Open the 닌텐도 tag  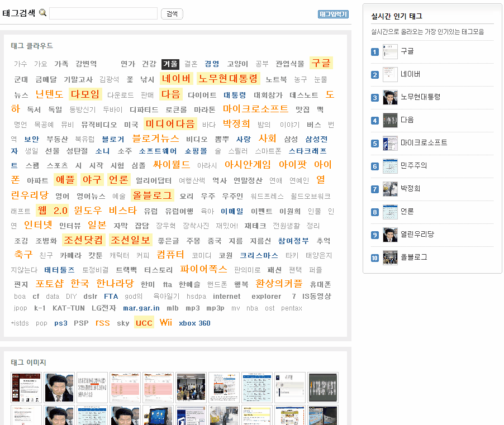click(49, 94)
